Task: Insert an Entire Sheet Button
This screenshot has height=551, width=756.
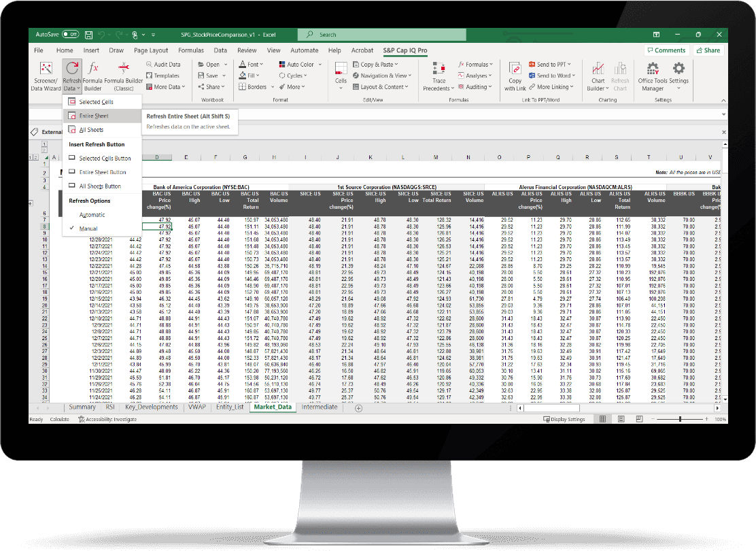Action: [102, 172]
